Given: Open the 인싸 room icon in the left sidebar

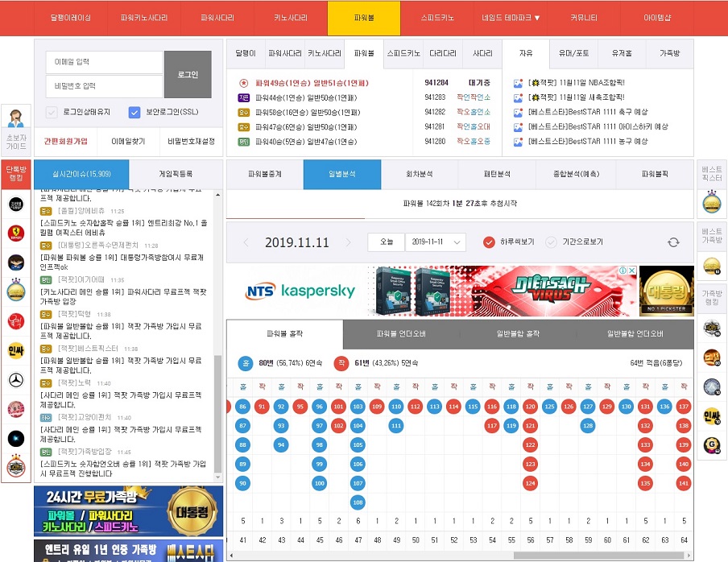Looking at the screenshot, I should (x=16, y=350).
